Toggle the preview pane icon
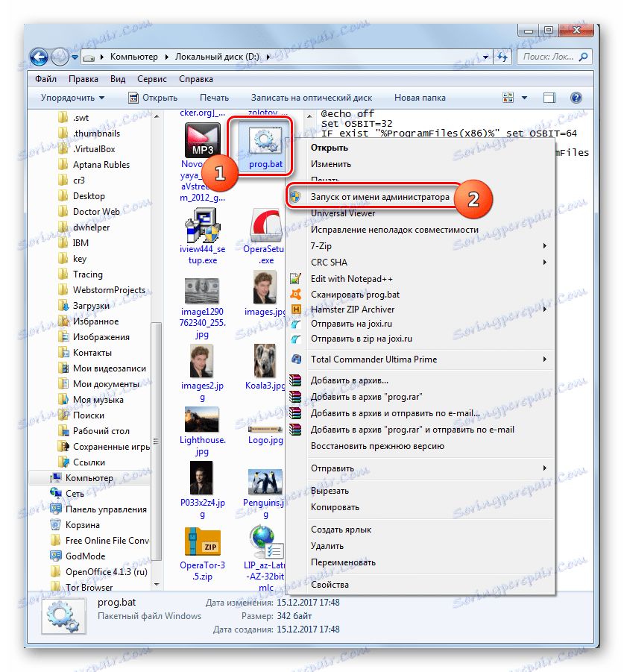 549,98
